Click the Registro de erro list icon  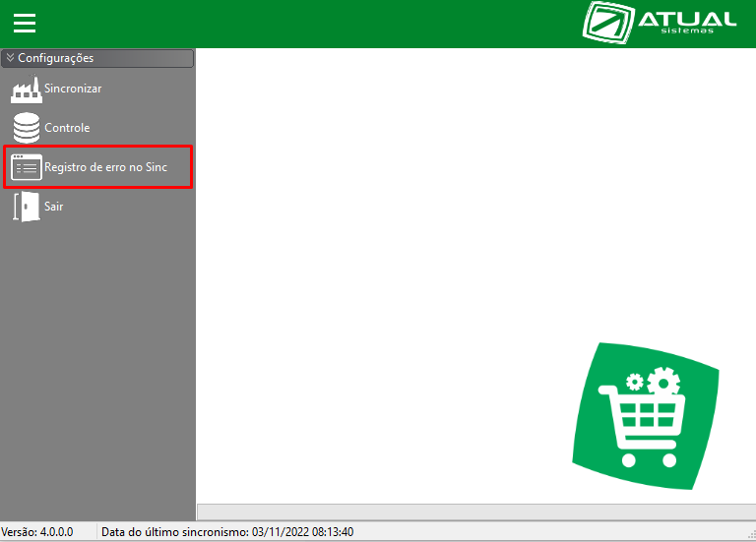tap(27, 167)
